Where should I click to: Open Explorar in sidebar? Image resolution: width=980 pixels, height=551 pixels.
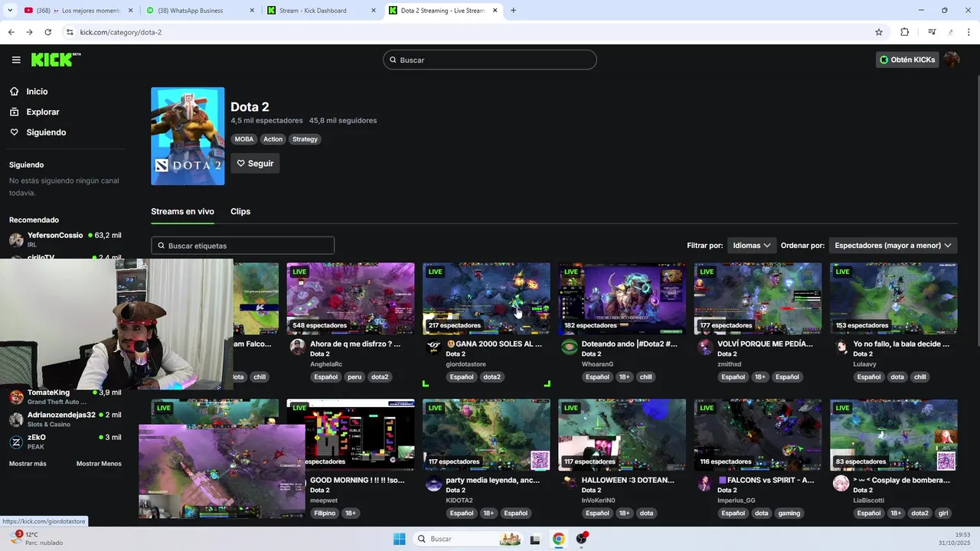[42, 112]
